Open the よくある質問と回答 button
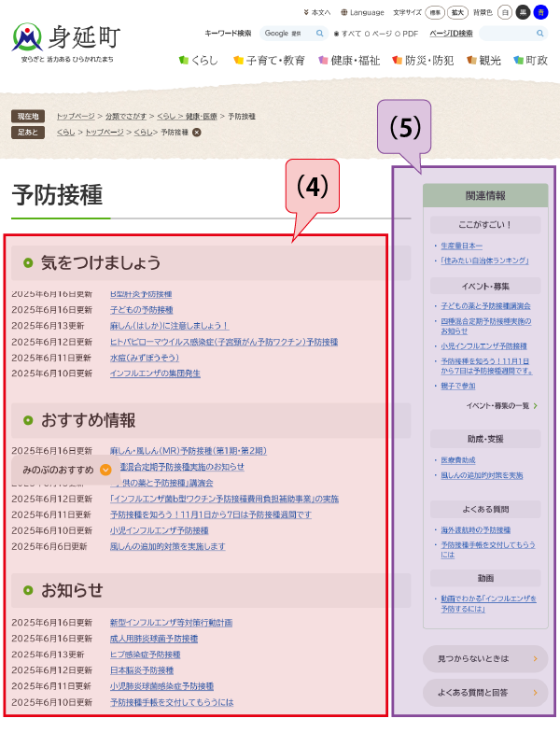This screenshot has height=732, width=560. click(x=485, y=693)
